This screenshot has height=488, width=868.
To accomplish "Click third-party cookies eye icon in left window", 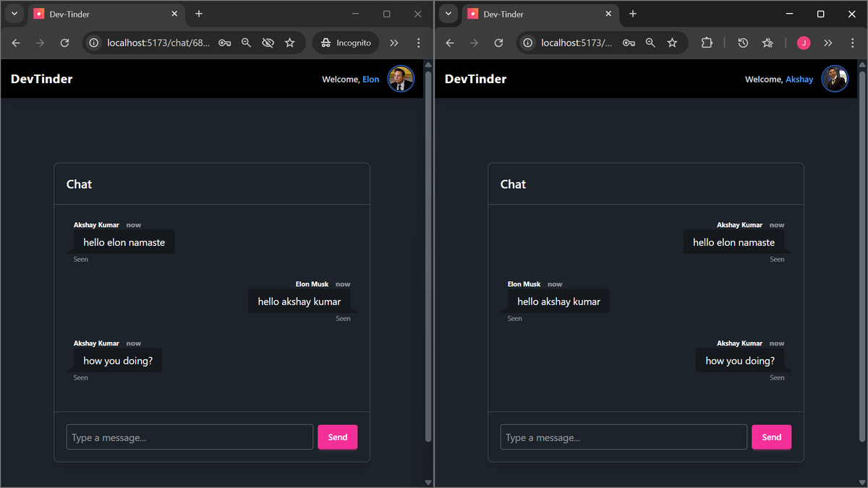I will pyautogui.click(x=268, y=43).
